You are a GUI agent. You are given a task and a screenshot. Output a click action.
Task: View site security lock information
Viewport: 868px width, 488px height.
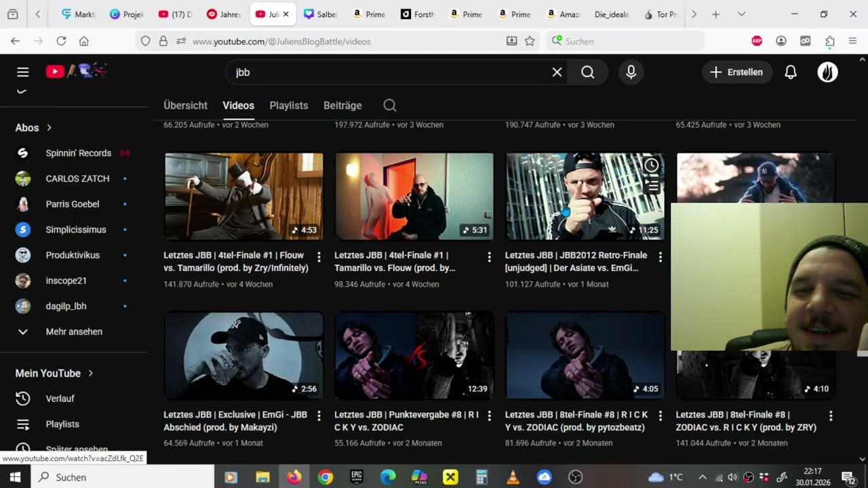coord(163,41)
